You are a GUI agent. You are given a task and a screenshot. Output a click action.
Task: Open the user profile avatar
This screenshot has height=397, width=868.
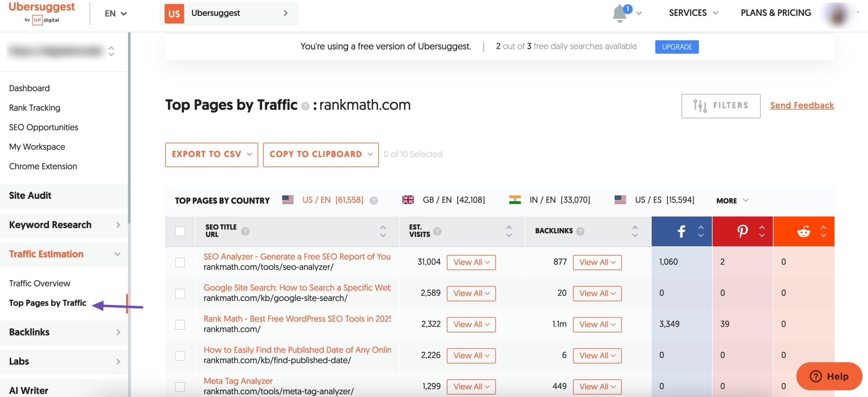point(838,15)
